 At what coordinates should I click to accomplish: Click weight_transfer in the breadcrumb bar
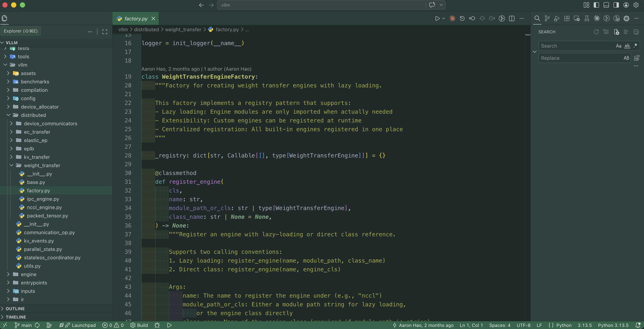[183, 30]
